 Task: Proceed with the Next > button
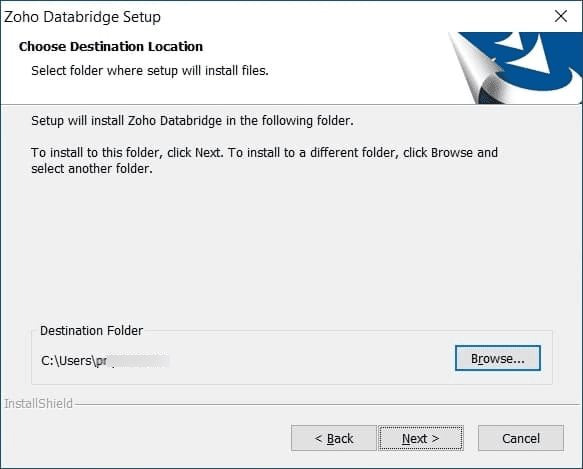click(421, 438)
